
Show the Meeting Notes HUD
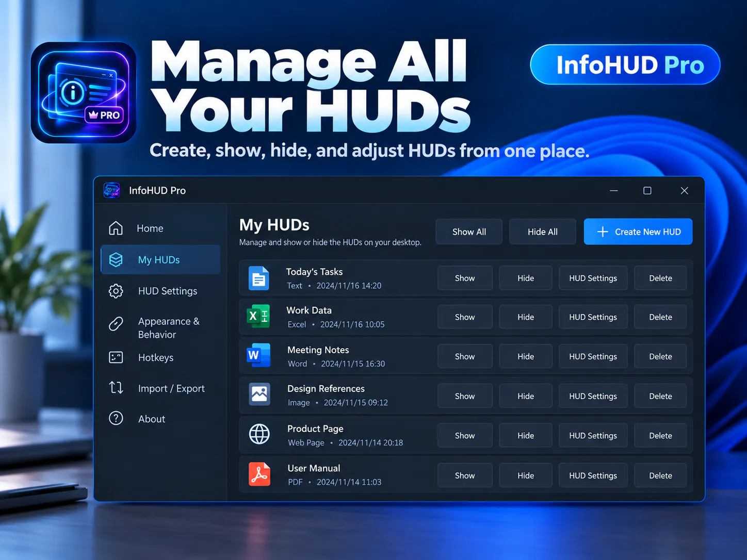[465, 356]
